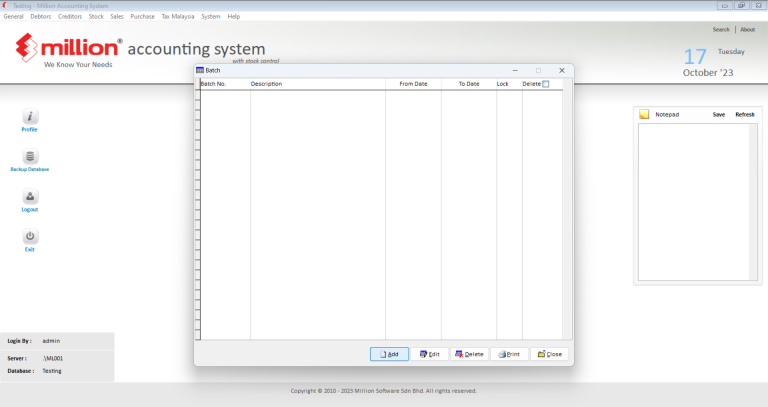
Task: Click the Delete button in Batch window
Action: click(469, 354)
